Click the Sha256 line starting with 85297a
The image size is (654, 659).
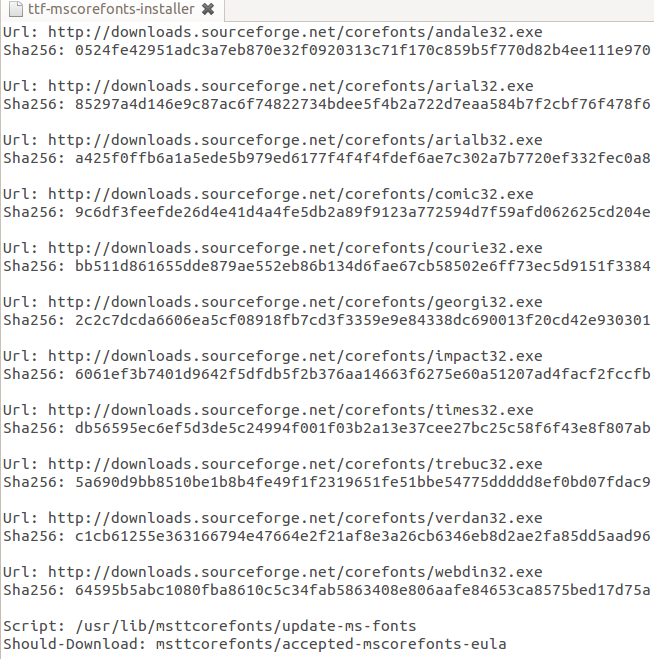coord(327,104)
